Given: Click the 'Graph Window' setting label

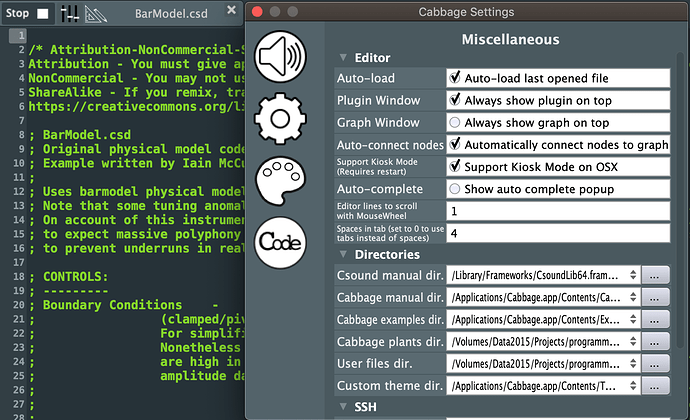Looking at the screenshot, I should click(378, 122).
